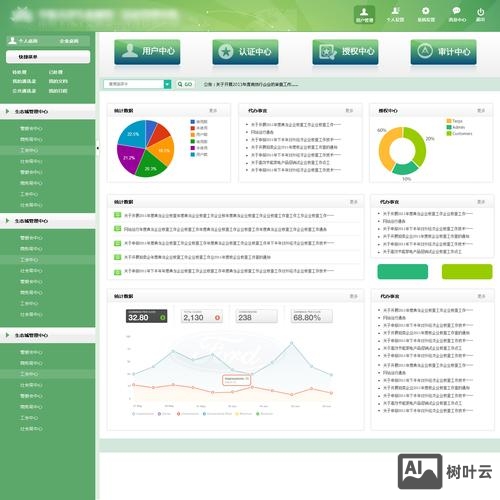
Task: Click the power logout icon in header
Action: 480,15
